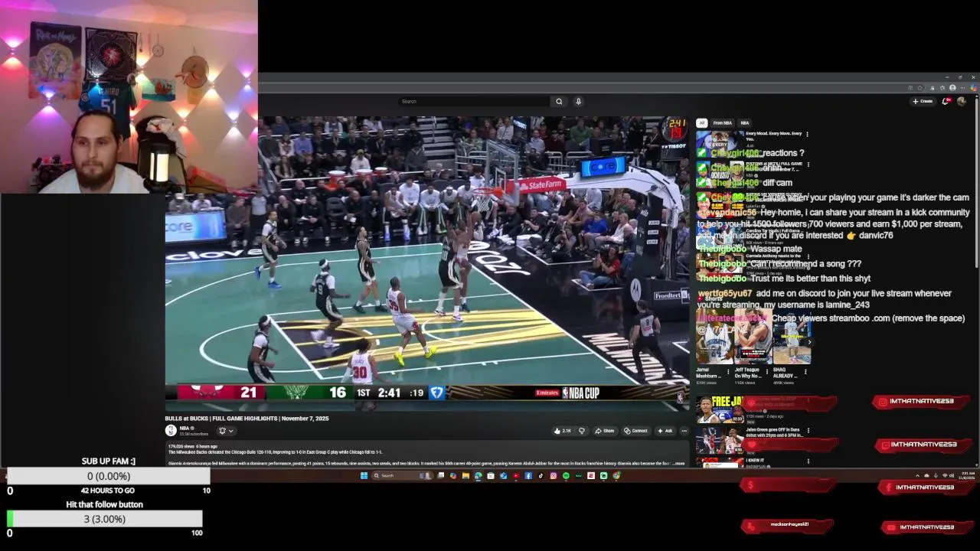Open Jalen Green goes OFF video thumbnail
The height and width of the screenshot is (551, 980).
(719, 440)
